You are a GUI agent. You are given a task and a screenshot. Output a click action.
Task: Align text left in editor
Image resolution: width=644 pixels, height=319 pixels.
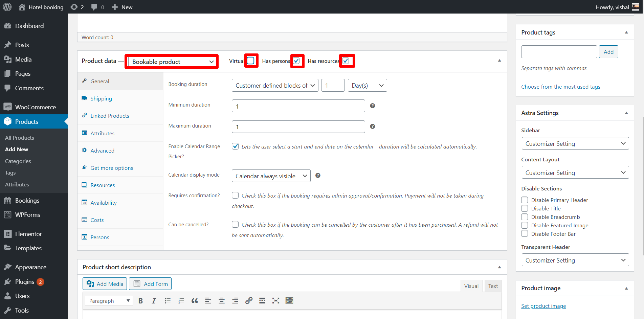208,301
